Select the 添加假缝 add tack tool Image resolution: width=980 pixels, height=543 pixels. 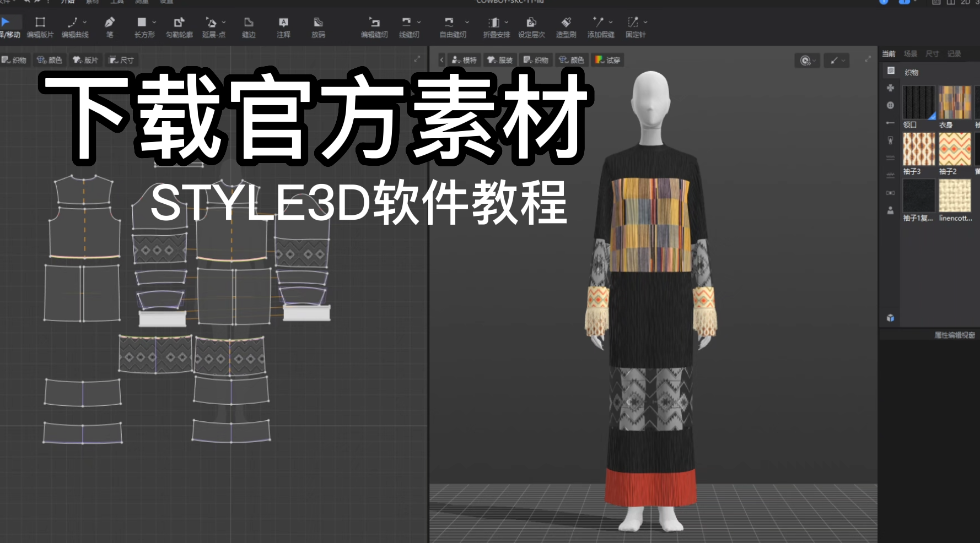coord(600,27)
